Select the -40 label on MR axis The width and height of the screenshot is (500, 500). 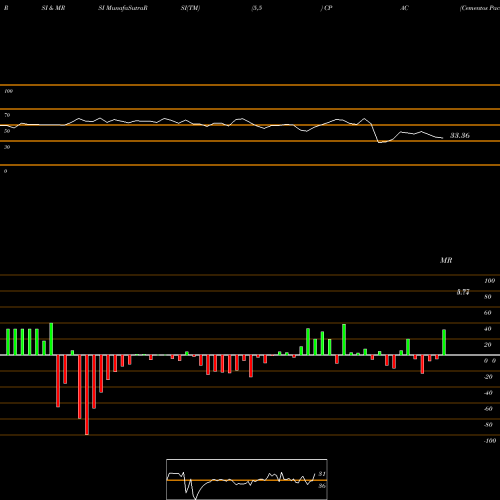point(488,393)
